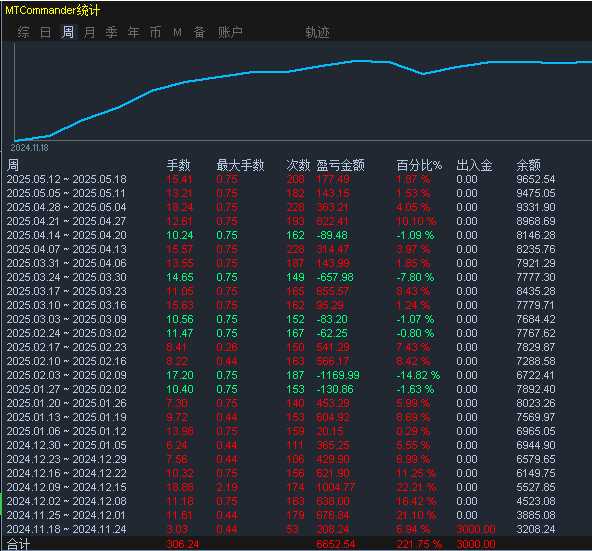The width and height of the screenshot is (592, 551).
Task: Click the 盈亏金额 column header
Action: 341,165
